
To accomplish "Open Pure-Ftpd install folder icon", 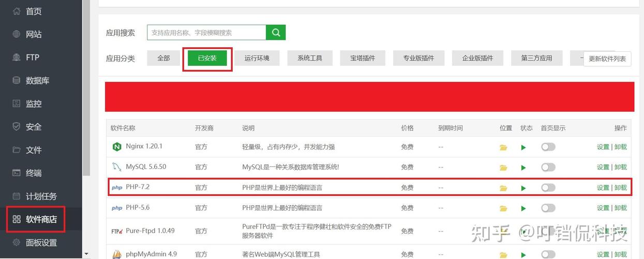I will [x=503, y=232].
